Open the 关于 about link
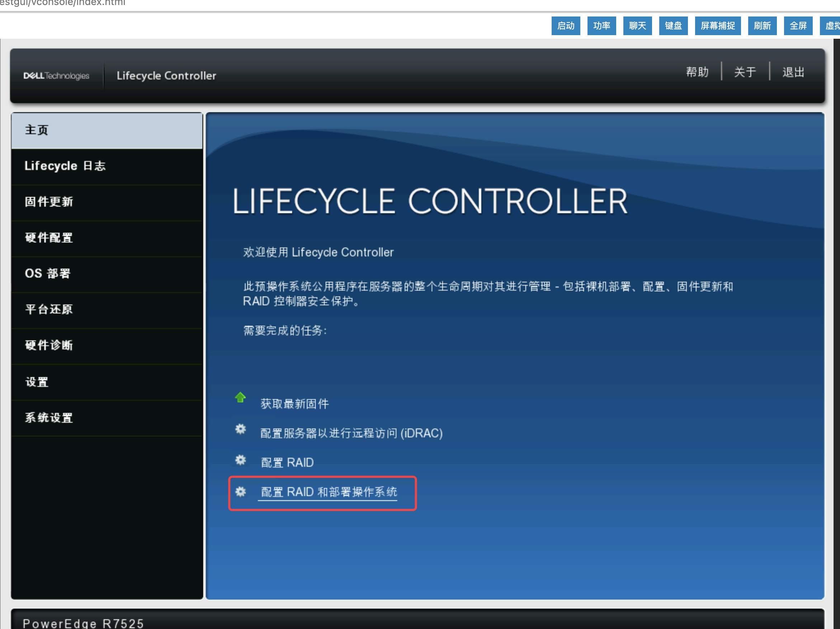This screenshot has height=629, width=840. [x=745, y=72]
